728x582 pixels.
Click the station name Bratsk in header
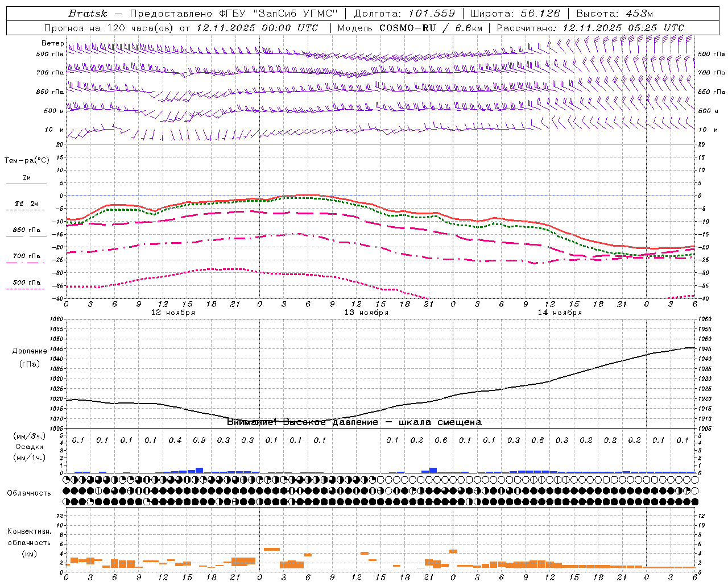click(88, 14)
